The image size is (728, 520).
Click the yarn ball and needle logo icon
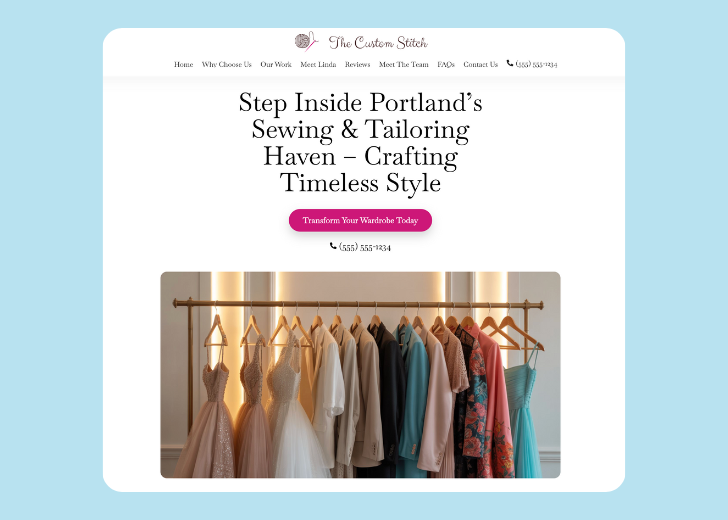coord(306,42)
